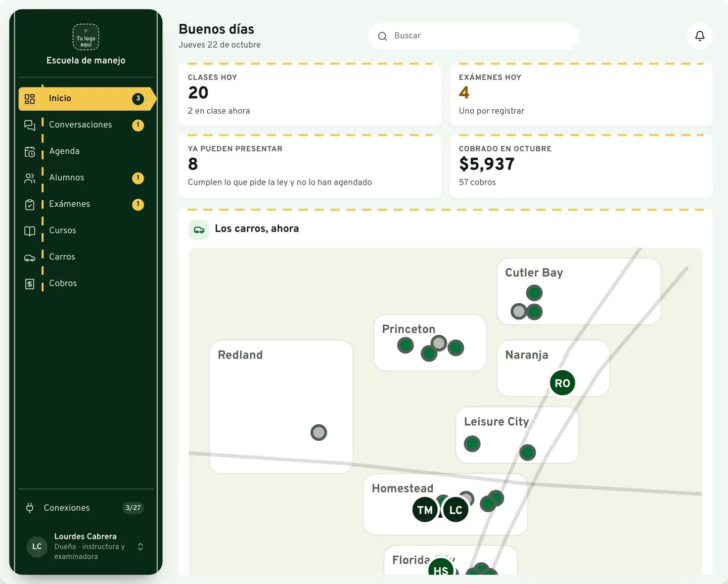Click the Exámenes clipboard check icon

30,204
